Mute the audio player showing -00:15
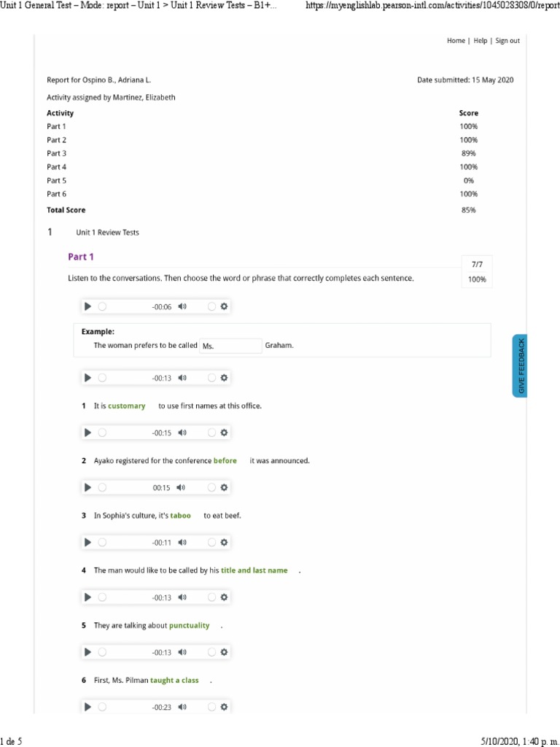 coord(182,433)
